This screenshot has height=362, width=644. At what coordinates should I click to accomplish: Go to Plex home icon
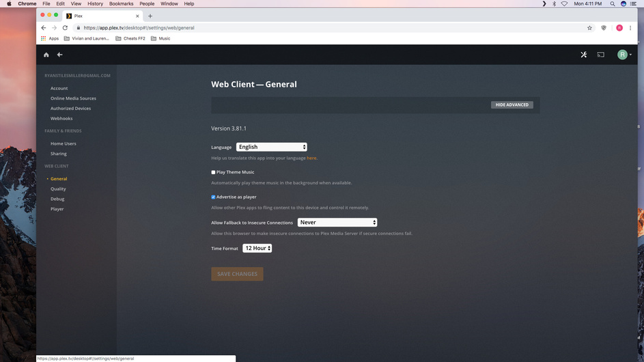click(x=46, y=55)
